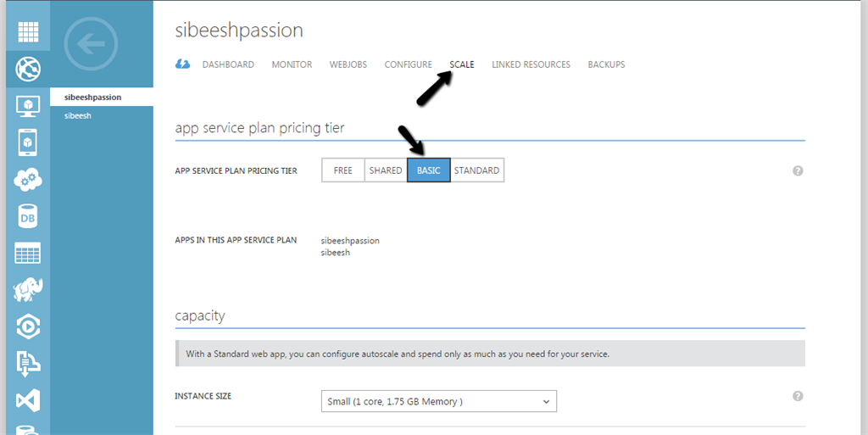Open the Instance Size dropdown
Viewport: 868px width, 435px height.
pyautogui.click(x=438, y=401)
